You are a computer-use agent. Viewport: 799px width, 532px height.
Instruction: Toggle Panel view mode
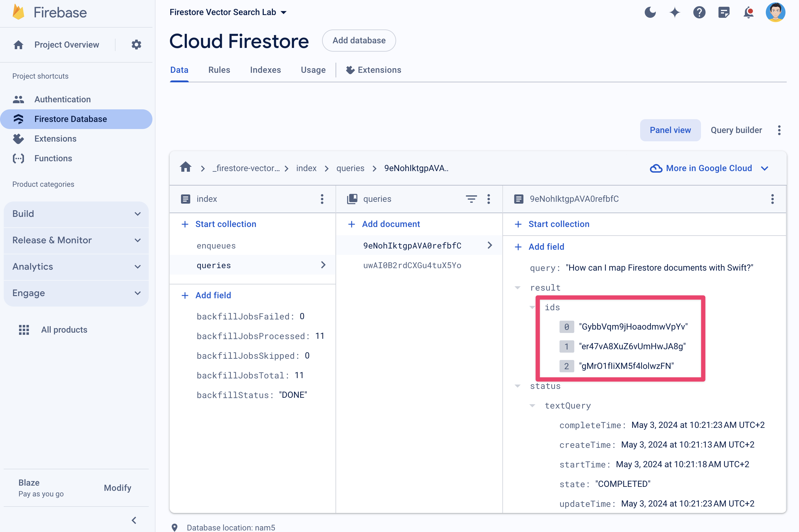(x=670, y=130)
